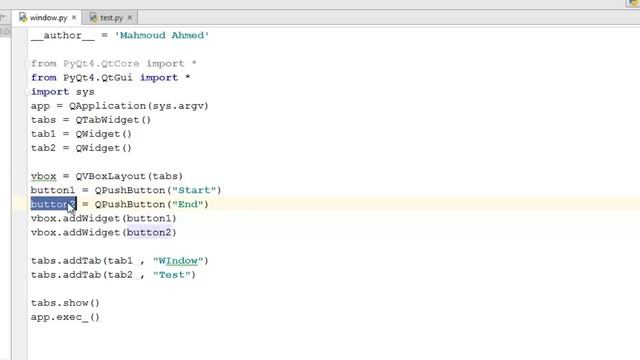Click vbox.addWidget(button1) line
640x360 pixels.
(104, 218)
